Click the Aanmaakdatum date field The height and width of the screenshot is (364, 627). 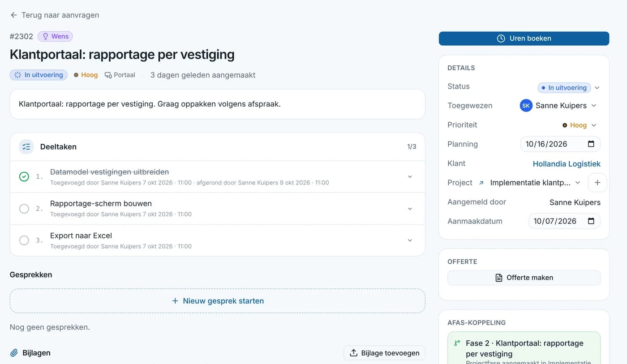tap(564, 221)
